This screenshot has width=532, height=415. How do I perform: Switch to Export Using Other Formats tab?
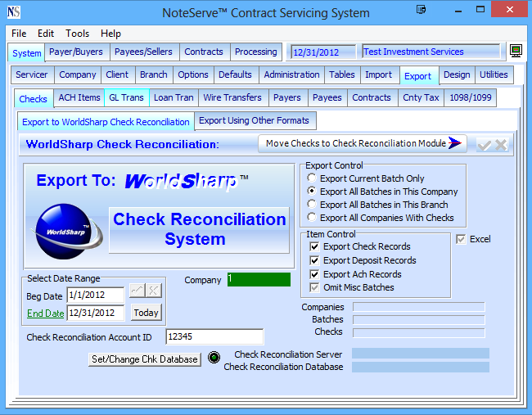[x=254, y=121]
